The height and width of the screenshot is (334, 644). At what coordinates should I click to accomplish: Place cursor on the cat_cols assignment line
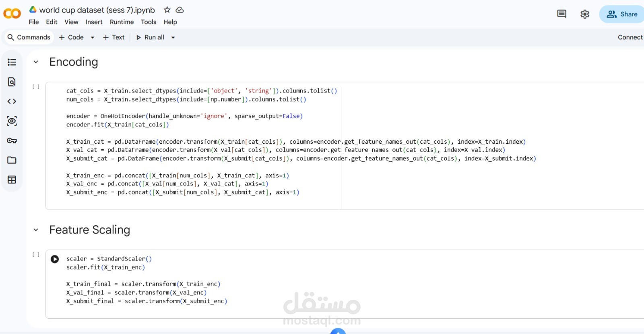[202, 91]
